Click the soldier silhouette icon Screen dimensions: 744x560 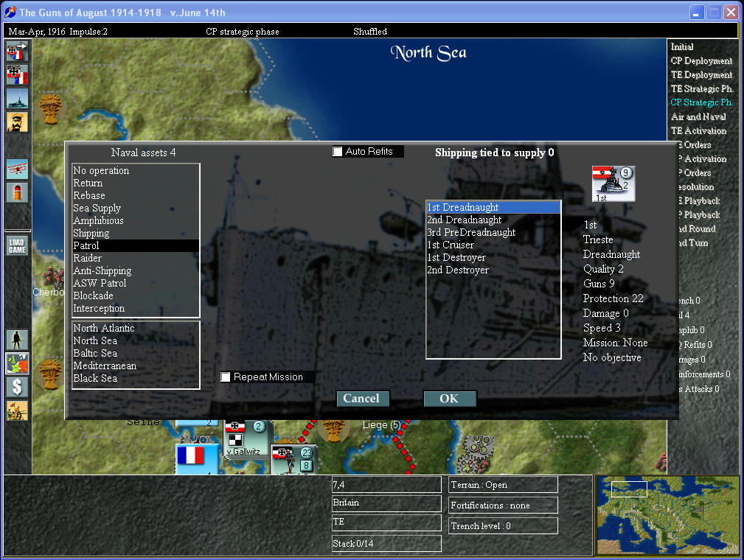18,340
